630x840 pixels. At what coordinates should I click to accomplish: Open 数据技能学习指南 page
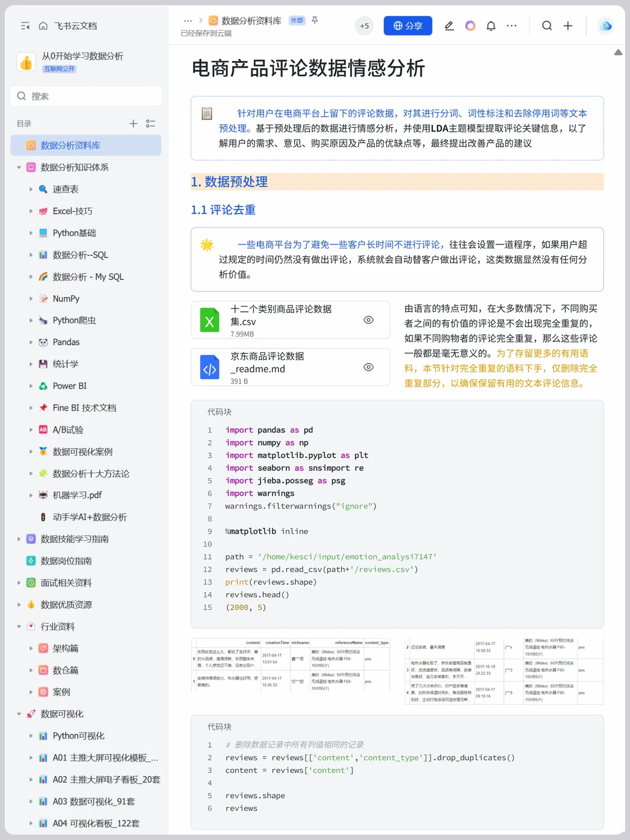coord(75,539)
